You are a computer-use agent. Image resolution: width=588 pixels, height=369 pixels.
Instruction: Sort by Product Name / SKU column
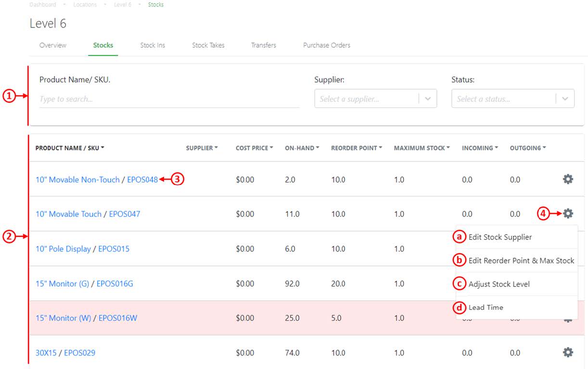click(70, 148)
